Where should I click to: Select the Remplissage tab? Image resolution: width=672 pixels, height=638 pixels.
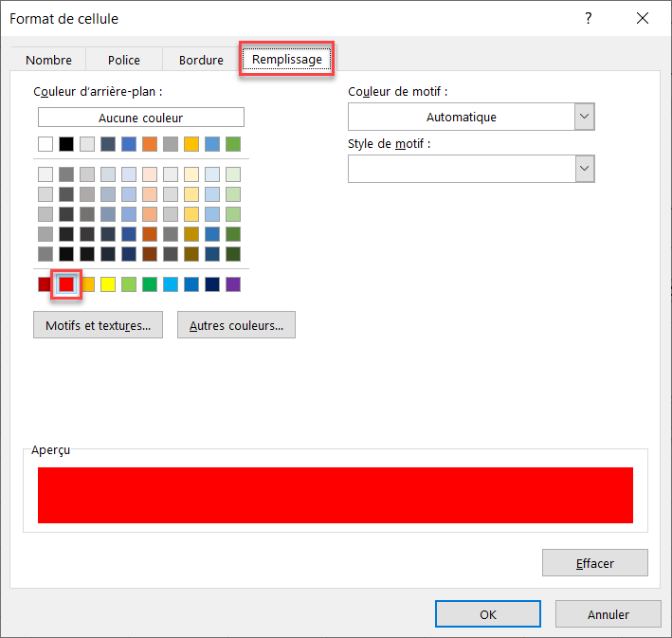pos(287,59)
